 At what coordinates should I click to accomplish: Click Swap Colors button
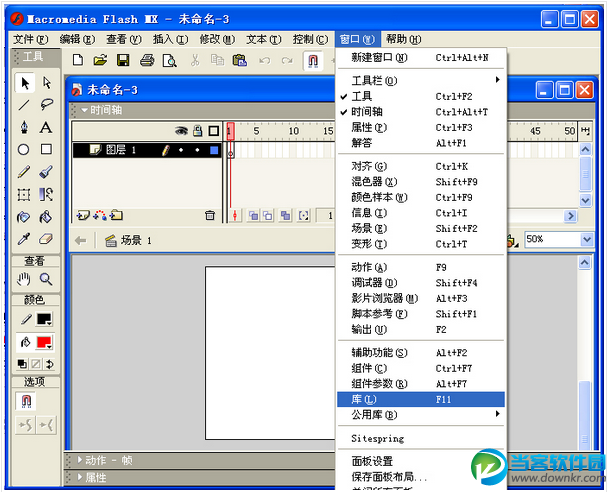tap(50, 364)
